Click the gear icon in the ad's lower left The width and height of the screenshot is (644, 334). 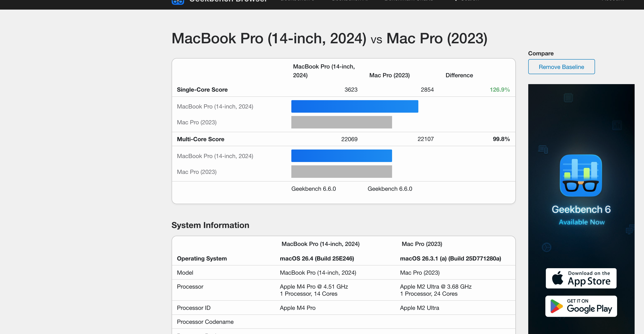pyautogui.click(x=546, y=247)
